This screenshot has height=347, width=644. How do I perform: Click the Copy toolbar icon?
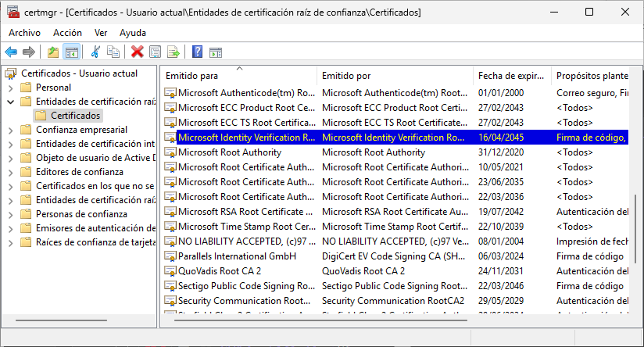tap(113, 52)
